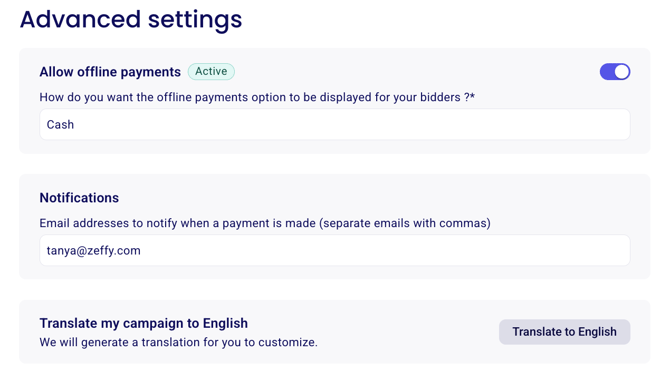The height and width of the screenshot is (391, 670).
Task: Disable the Allow offline payments toggle
Action: 614,72
